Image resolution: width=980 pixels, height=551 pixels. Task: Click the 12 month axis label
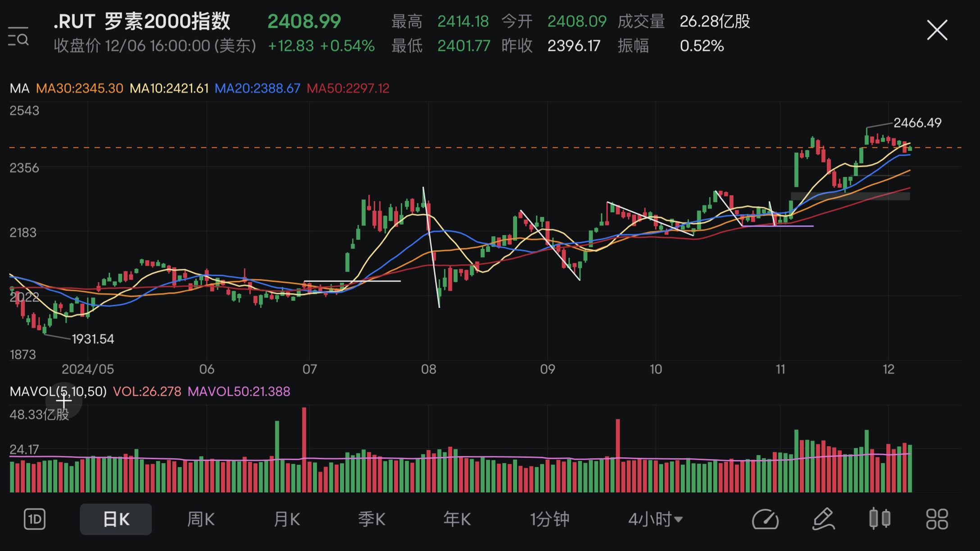[889, 369]
